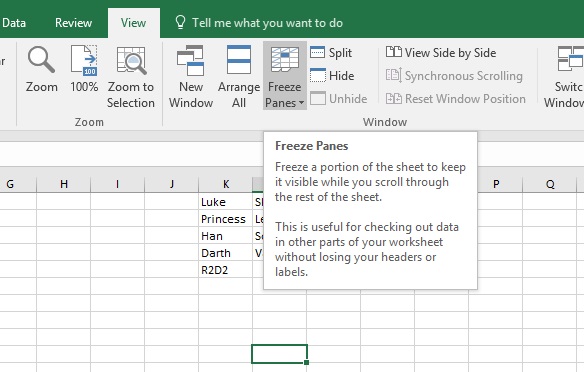Hide the current window
The image size is (584, 372).
pyautogui.click(x=332, y=76)
